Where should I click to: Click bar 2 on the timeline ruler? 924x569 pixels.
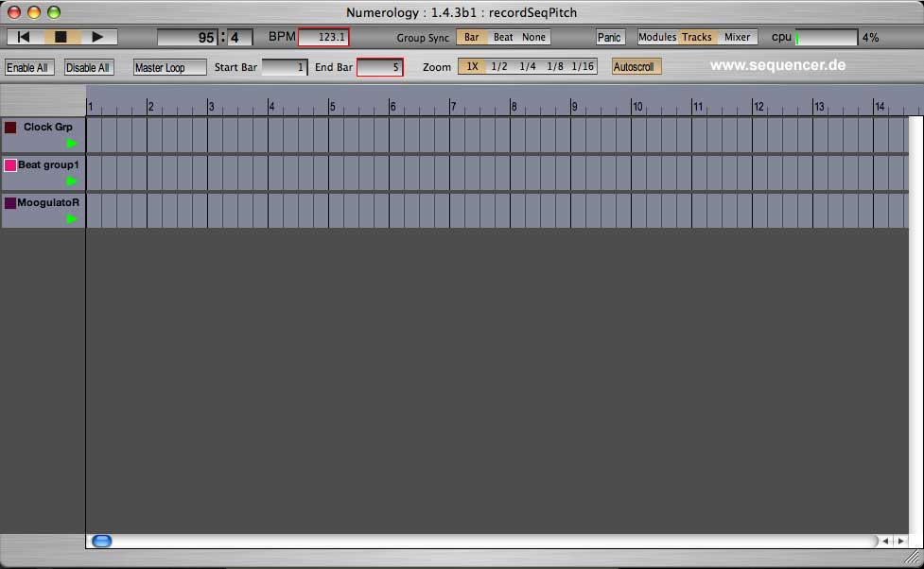[x=151, y=107]
